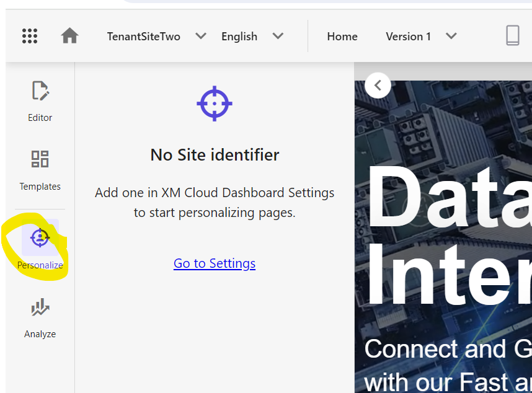Viewport: 532px width, 393px height.
Task: Select the Analyze sidebar label
Action: pos(40,334)
